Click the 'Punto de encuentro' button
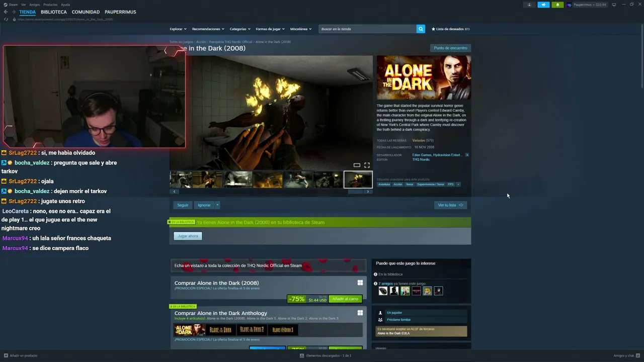Viewport: 644px width, 362px height. (451, 48)
